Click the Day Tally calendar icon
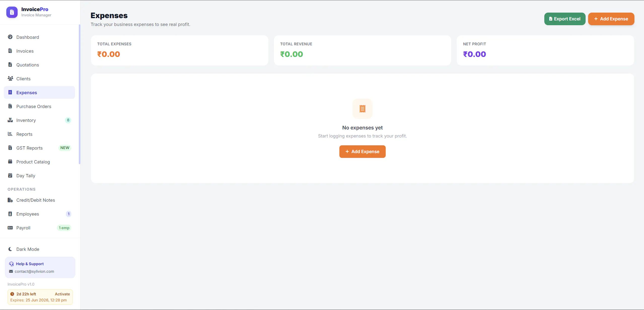 click(x=10, y=175)
